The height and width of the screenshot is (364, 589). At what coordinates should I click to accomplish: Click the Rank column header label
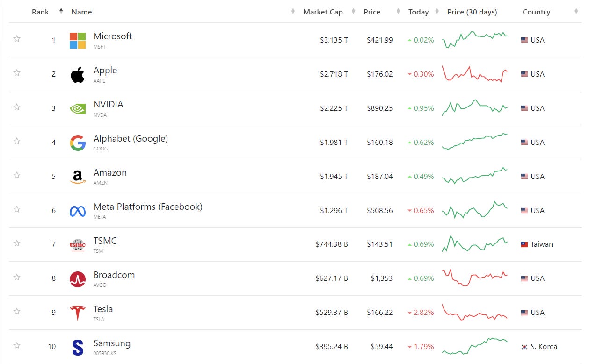click(x=40, y=12)
